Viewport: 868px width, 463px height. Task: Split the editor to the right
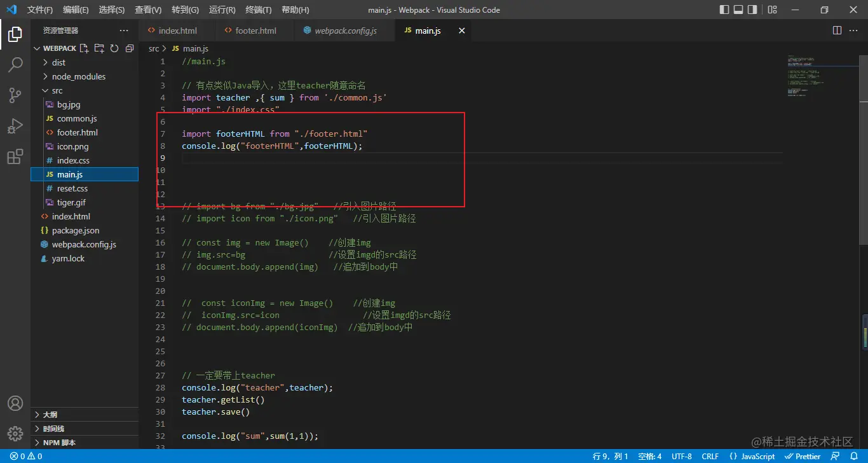[x=837, y=31]
